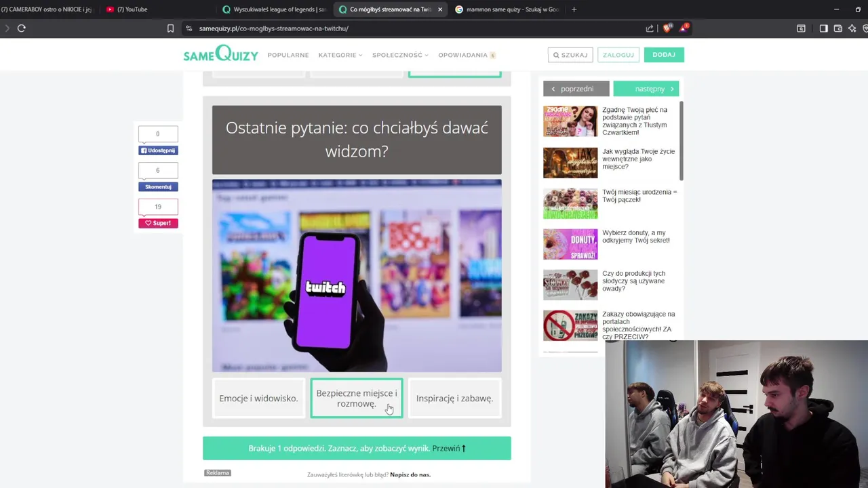This screenshot has width=868, height=488.
Task: Click the question header 'Ostatnie pytanie'
Action: click(x=357, y=140)
